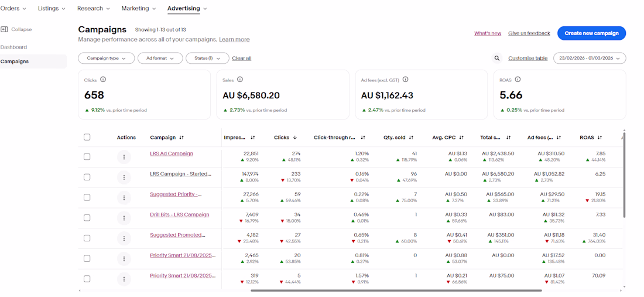Viewport: 644px width, 297px height.
Task: Tick the select-all checkbox in table header
Action: (x=87, y=137)
